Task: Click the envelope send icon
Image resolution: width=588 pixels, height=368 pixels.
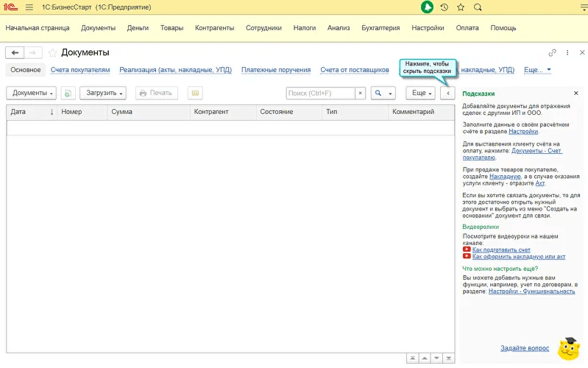Action: point(194,93)
